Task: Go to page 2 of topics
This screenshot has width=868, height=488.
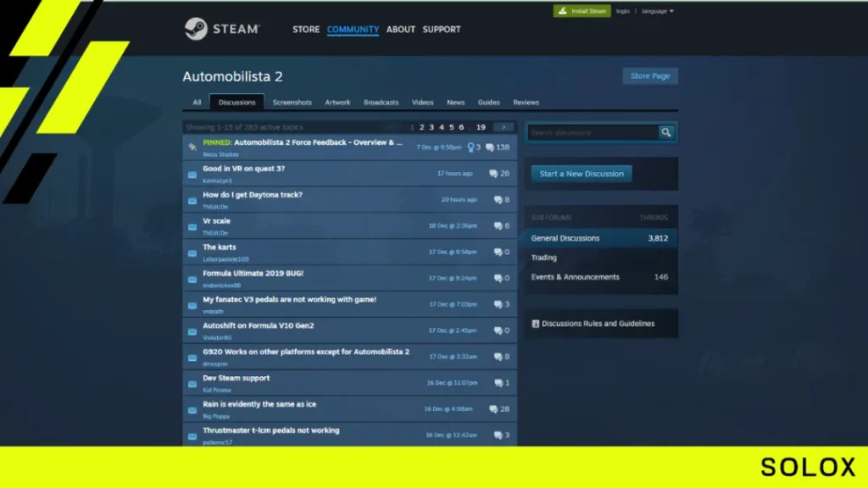Action: click(x=422, y=127)
